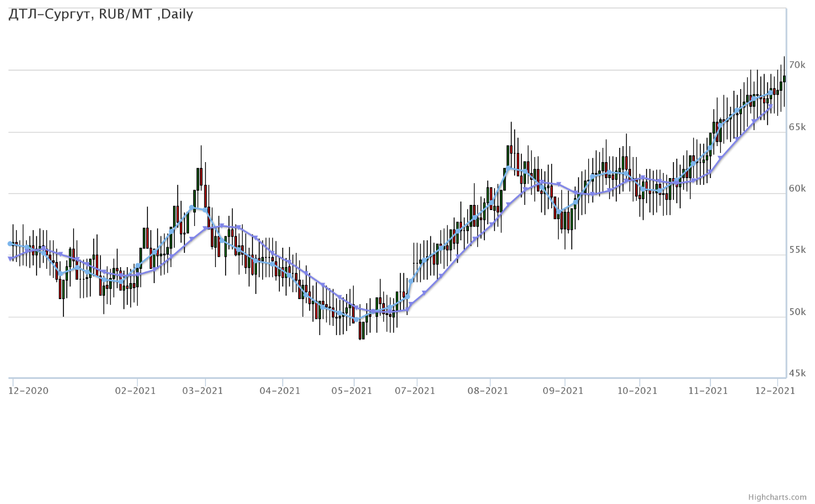Click the 07-2021 x-axis date label
The image size is (815, 504).
pos(415,391)
